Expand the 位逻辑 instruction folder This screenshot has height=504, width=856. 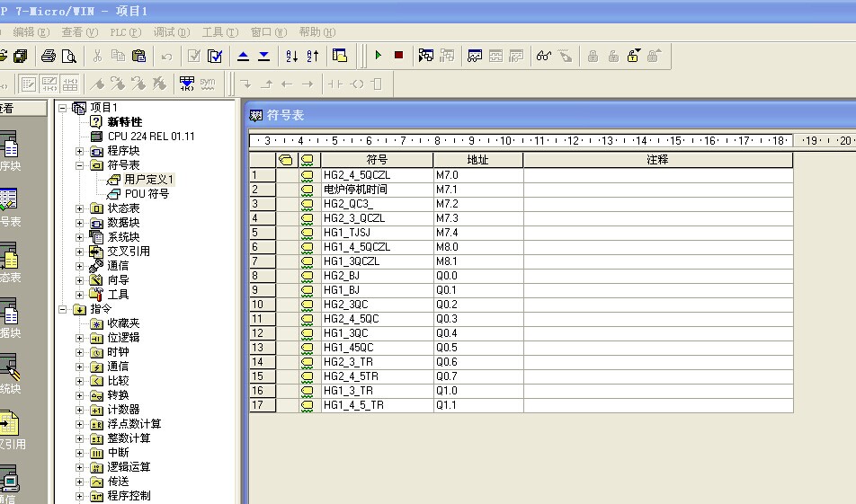pyautogui.click(x=79, y=338)
